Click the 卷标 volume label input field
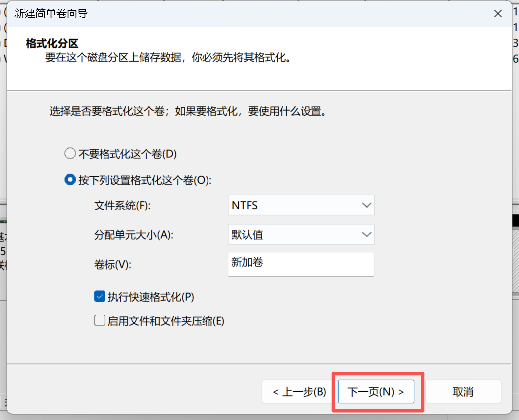This screenshot has height=420, width=519. pyautogui.click(x=301, y=264)
